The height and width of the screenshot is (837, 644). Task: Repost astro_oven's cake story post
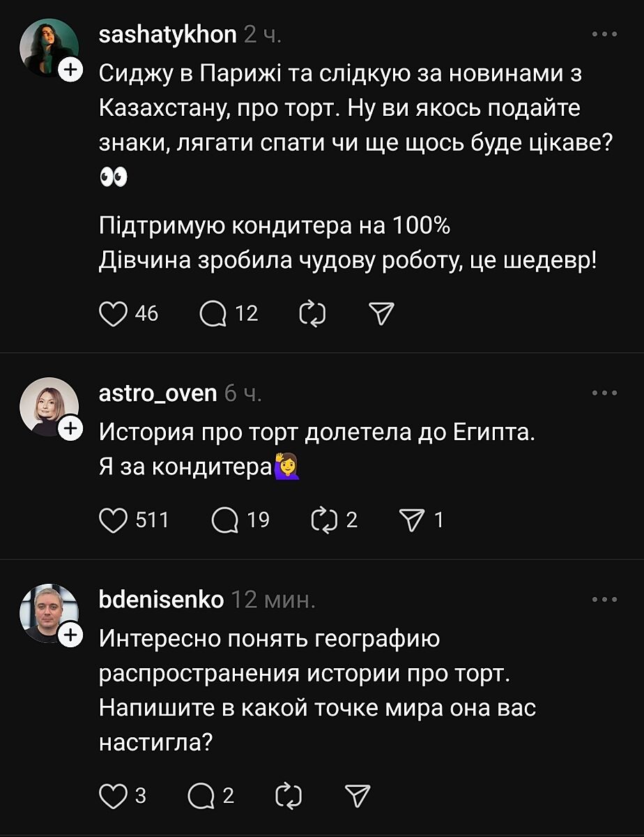click(323, 520)
